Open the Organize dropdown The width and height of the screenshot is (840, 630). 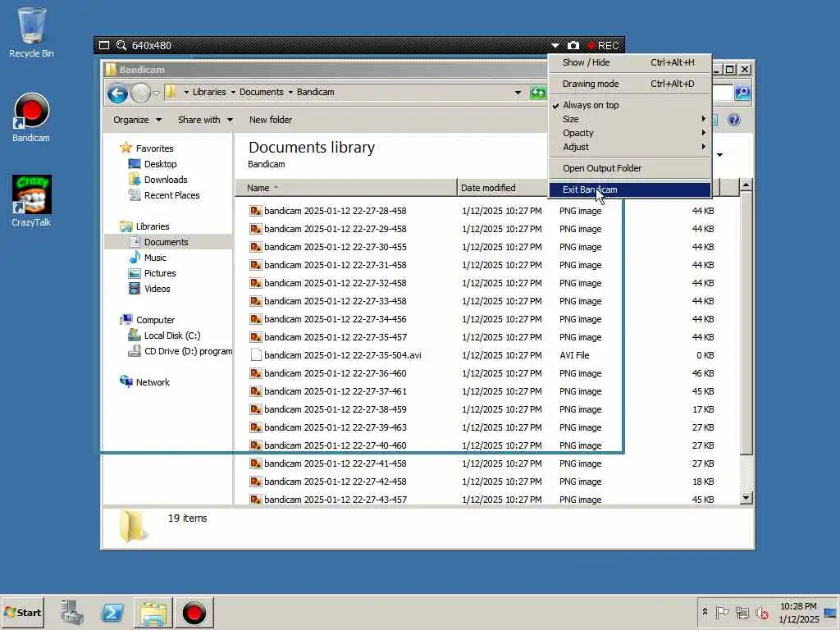(137, 120)
